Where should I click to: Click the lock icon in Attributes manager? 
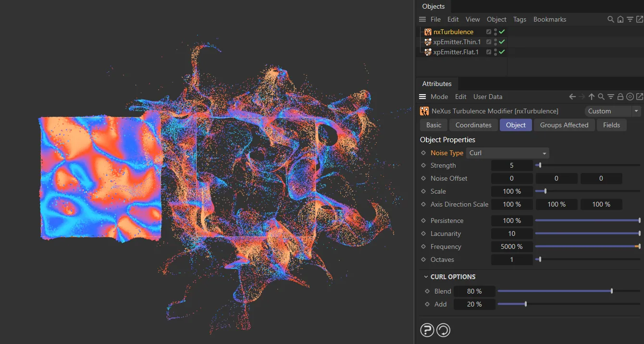pyautogui.click(x=620, y=97)
